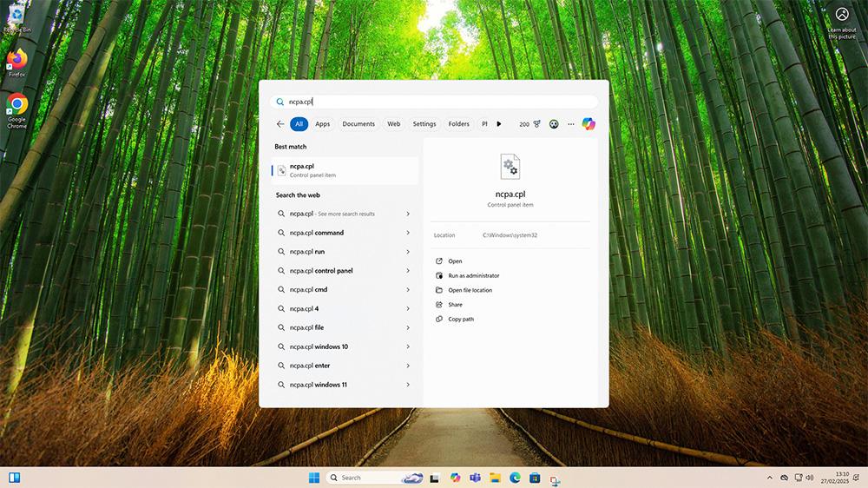Screen dimensions: 868x488
Task: Click Open file location
Action: pos(470,290)
